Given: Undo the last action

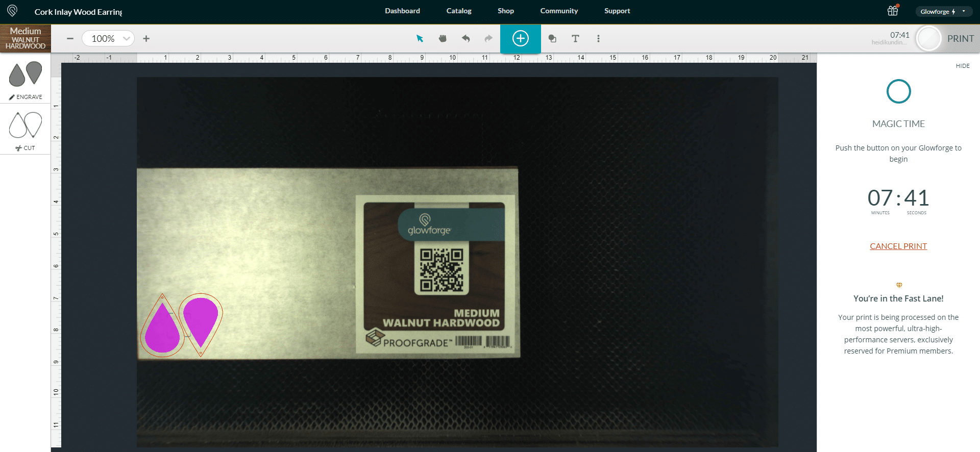Looking at the screenshot, I should [x=465, y=39].
